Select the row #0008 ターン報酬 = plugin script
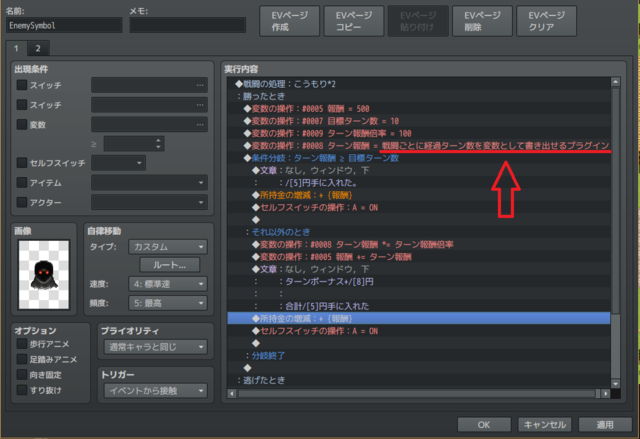Image resolution: width=640 pixels, height=439 pixels. tap(419, 146)
